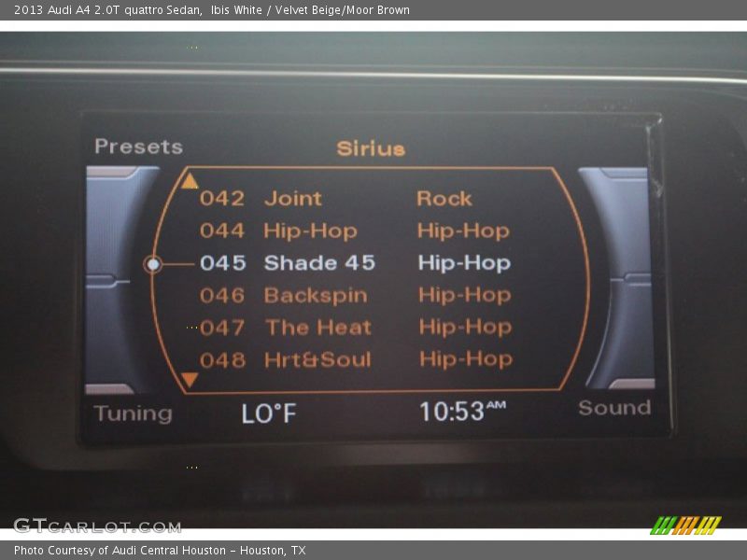The width and height of the screenshot is (747, 560).
Task: Select channel 044 Hip-Hop
Action: pos(355,231)
